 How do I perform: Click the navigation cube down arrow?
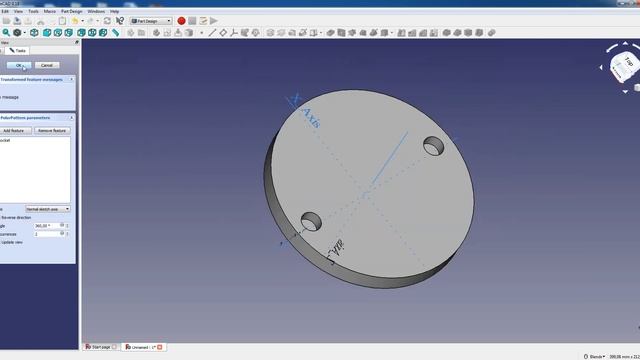pyautogui.click(x=625, y=92)
